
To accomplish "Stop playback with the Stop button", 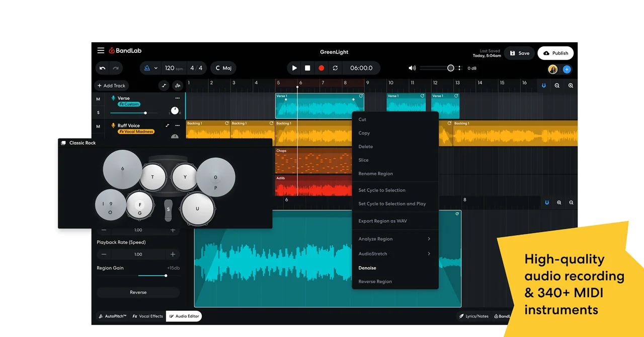I will (x=307, y=68).
